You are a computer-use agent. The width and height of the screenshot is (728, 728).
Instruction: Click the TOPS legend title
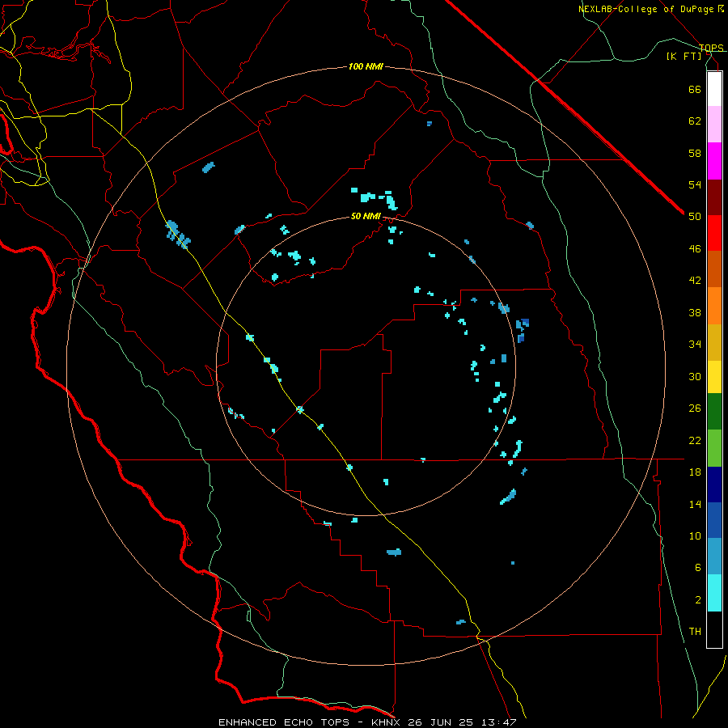coord(711,48)
